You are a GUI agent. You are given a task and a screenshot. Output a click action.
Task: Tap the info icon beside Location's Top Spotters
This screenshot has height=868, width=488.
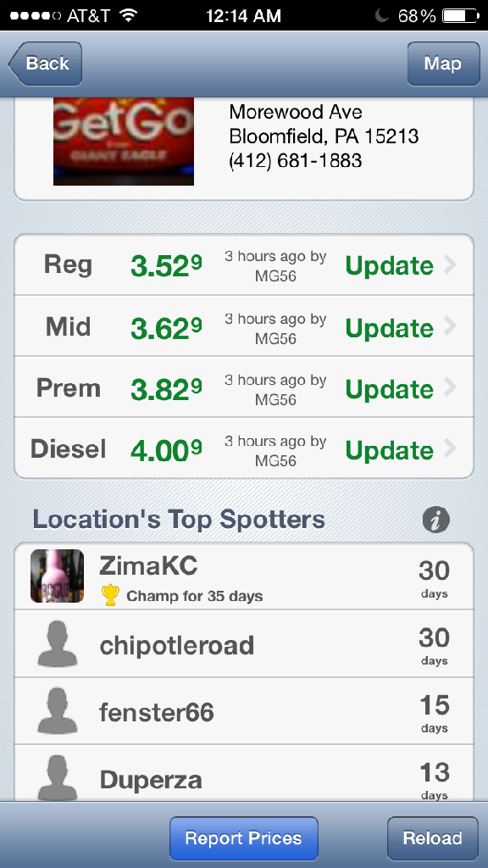436,520
